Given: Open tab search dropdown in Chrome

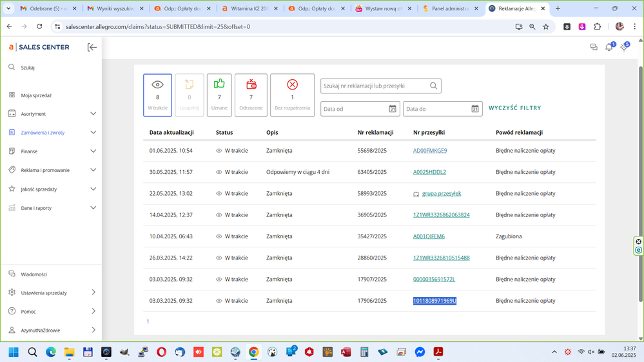Looking at the screenshot, I should tap(8, 8).
